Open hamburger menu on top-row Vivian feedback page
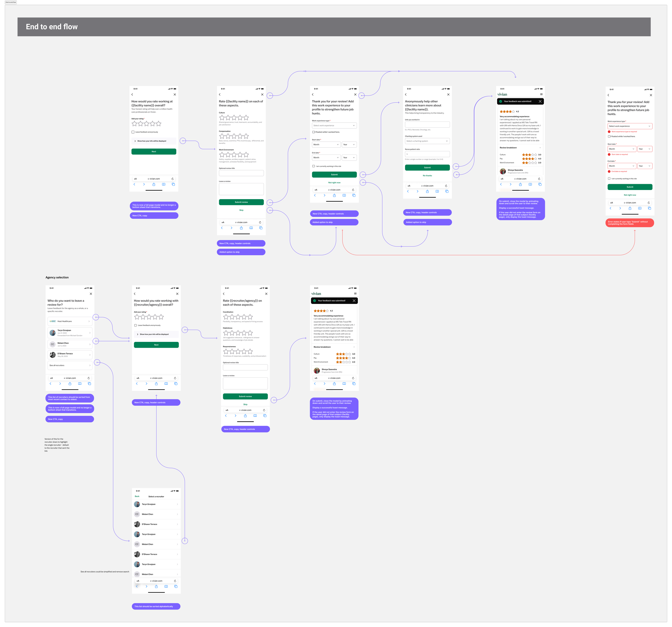 point(541,94)
